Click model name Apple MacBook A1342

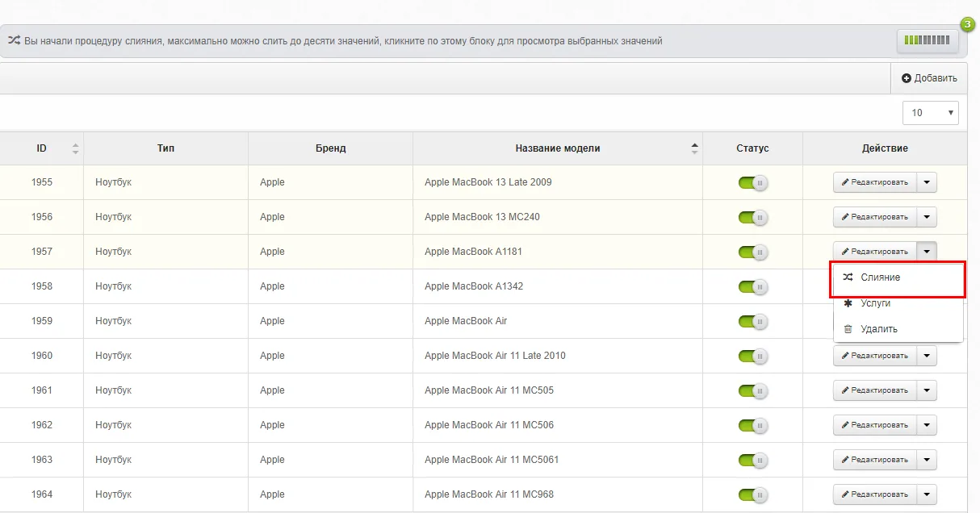click(474, 286)
